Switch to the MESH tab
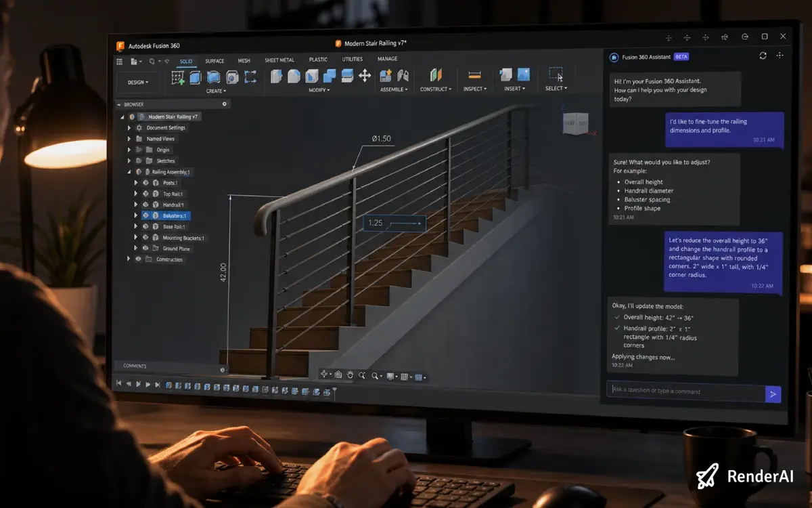812x508 pixels. [244, 61]
